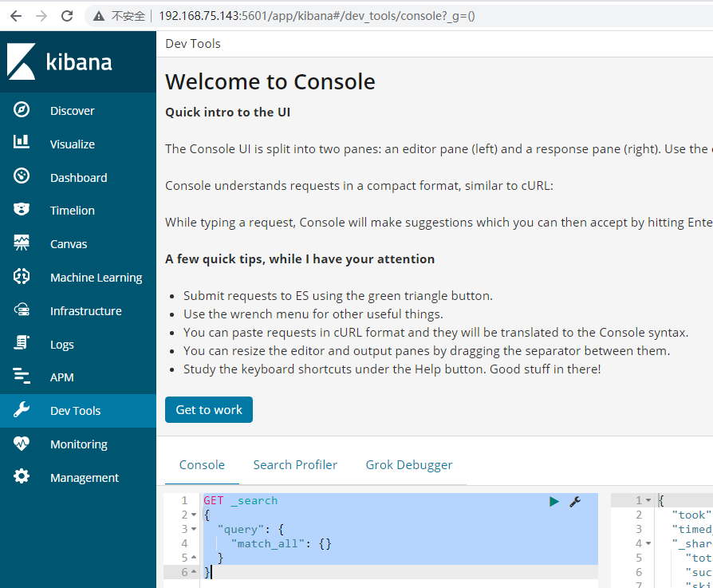713x588 pixels.
Task: Open APM lines icon
Action: [x=22, y=376]
